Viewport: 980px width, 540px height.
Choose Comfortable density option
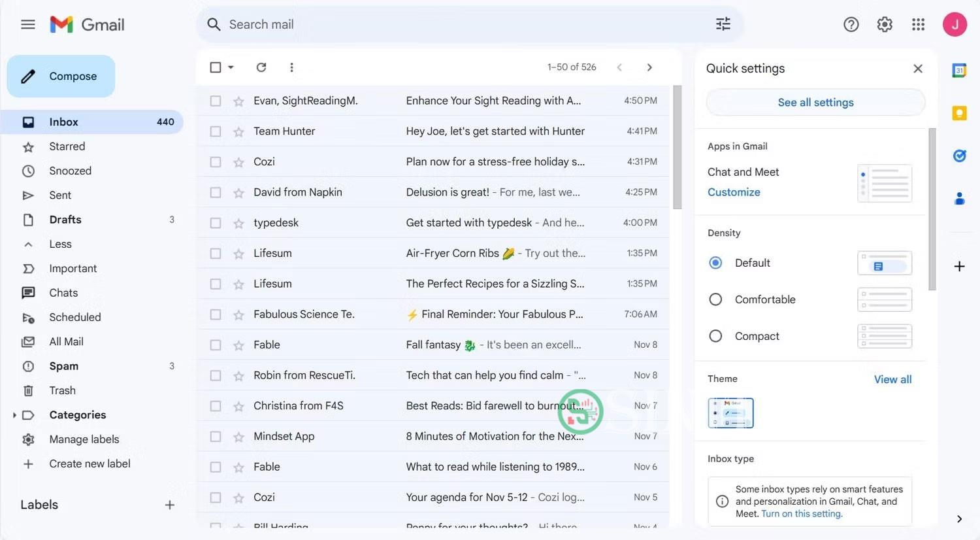click(x=715, y=299)
